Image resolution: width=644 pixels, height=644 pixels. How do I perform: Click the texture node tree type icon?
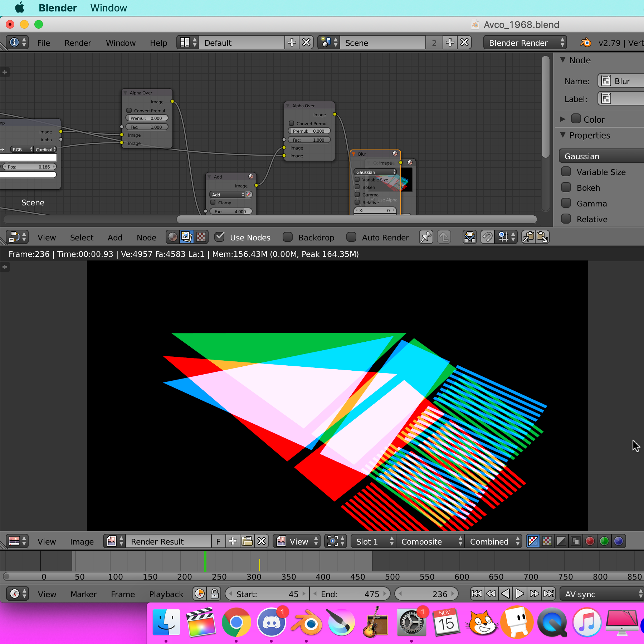(201, 237)
